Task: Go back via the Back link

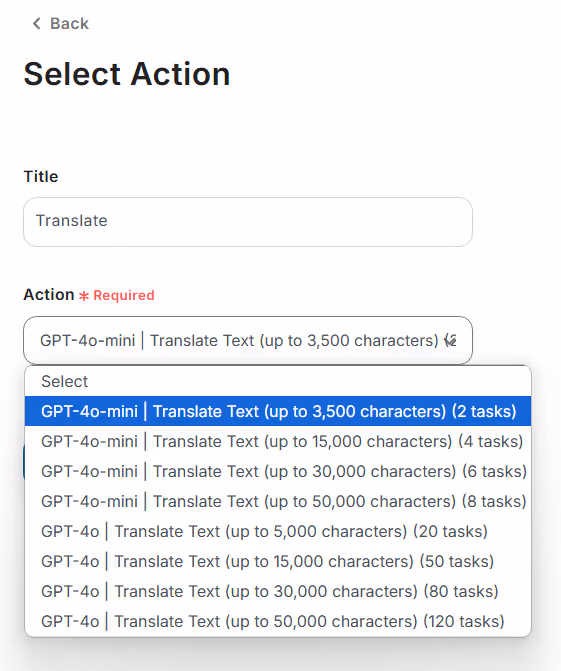Action: 61,24
